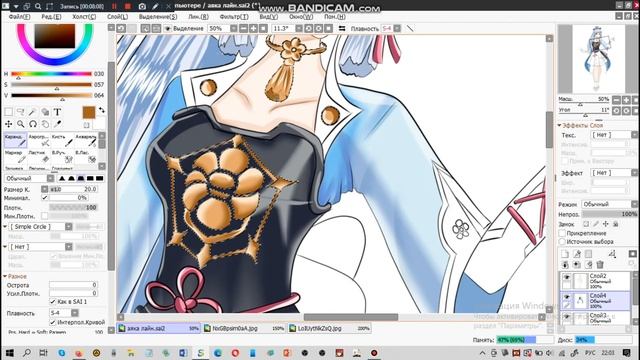
Task: Select the Eyedropper color picker tool
Action: tap(57, 124)
